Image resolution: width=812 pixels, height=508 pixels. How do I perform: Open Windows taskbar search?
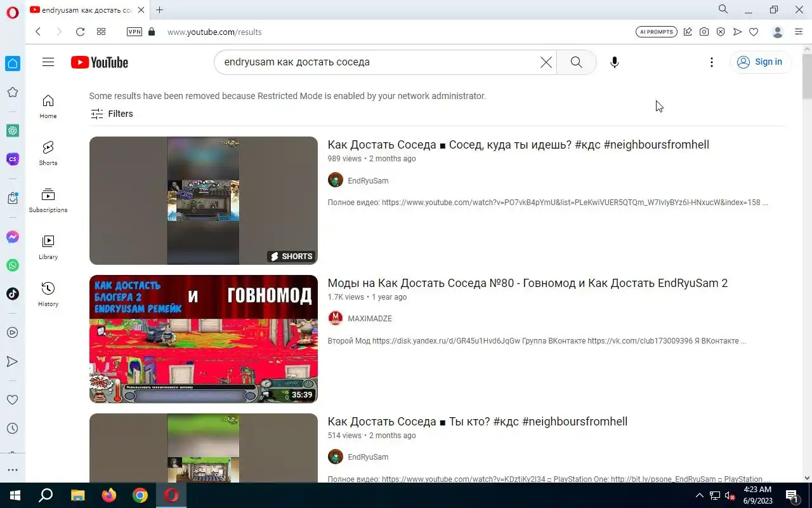(x=46, y=495)
